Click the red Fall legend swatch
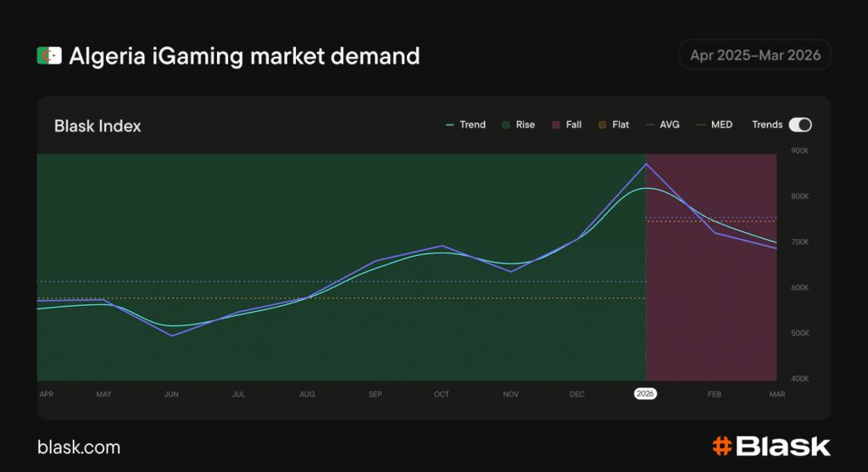Image resolution: width=868 pixels, height=472 pixels. pyautogui.click(x=556, y=125)
